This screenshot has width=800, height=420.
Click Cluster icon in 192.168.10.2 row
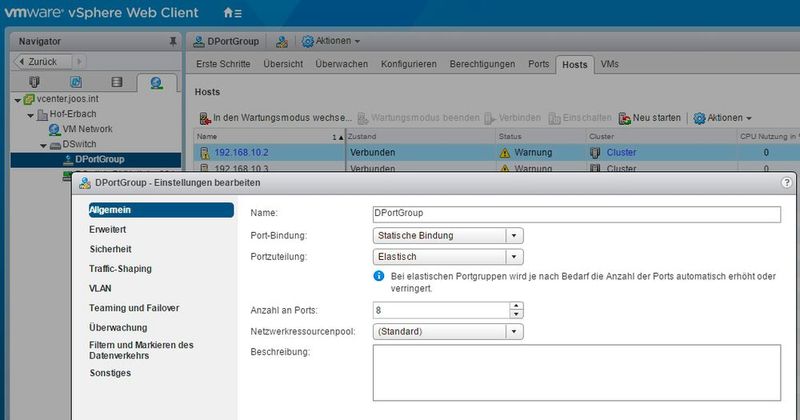click(x=595, y=153)
